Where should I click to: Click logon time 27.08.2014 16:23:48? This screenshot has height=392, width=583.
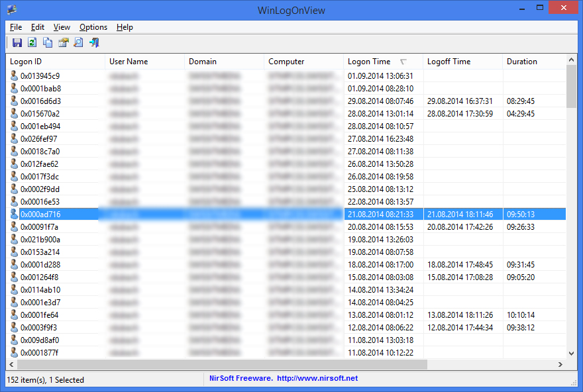pyautogui.click(x=380, y=139)
